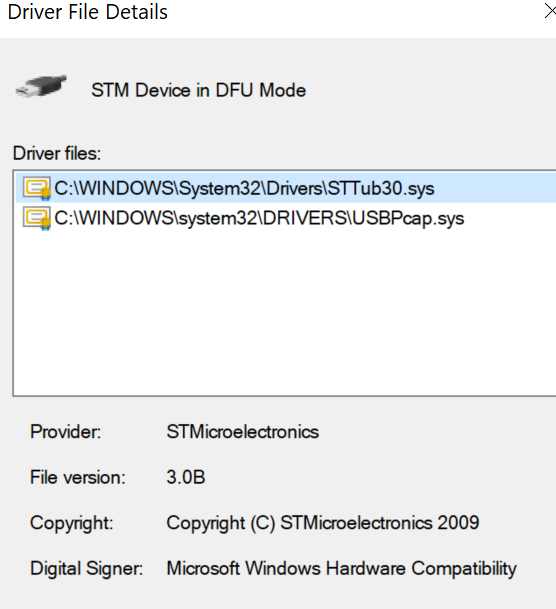The image size is (556, 609).
Task: Click the certificate icon beside STTub30.sys
Action: point(36,188)
